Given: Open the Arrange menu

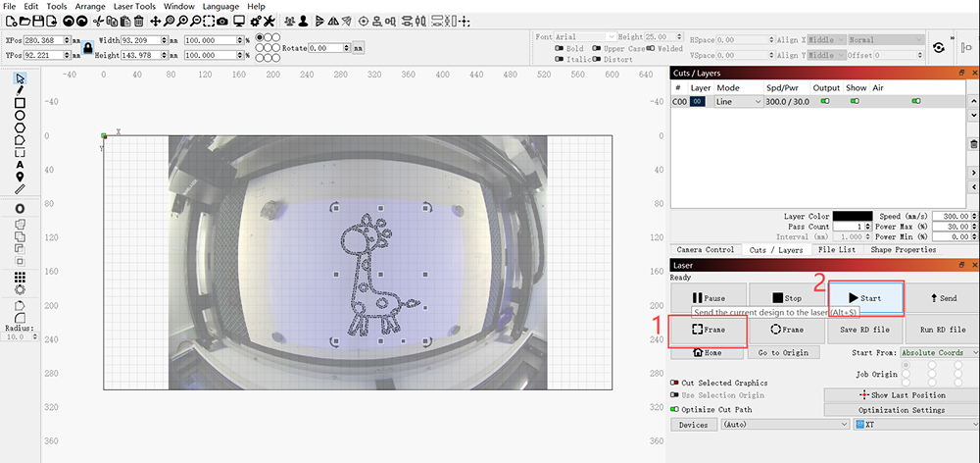Looking at the screenshot, I should point(89,6).
